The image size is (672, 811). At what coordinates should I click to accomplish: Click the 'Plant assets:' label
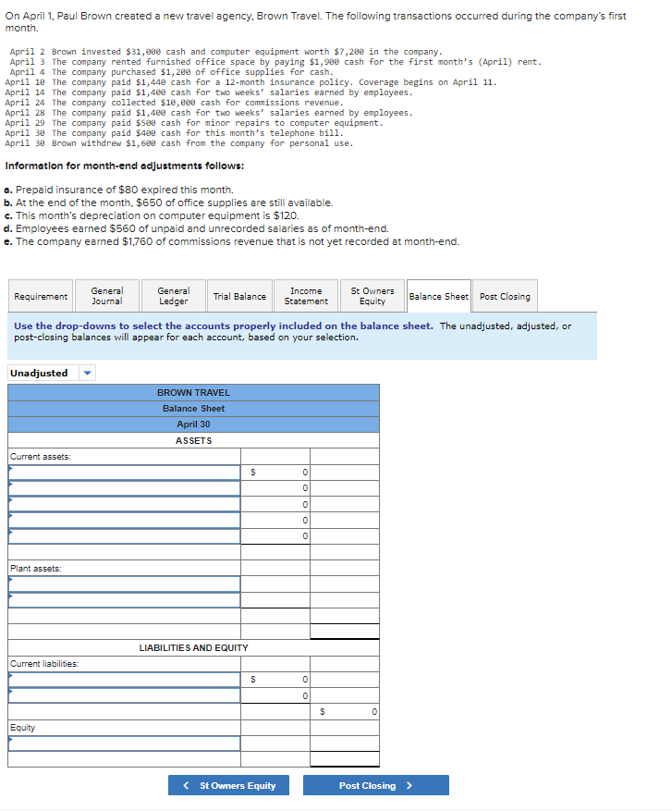(36, 568)
